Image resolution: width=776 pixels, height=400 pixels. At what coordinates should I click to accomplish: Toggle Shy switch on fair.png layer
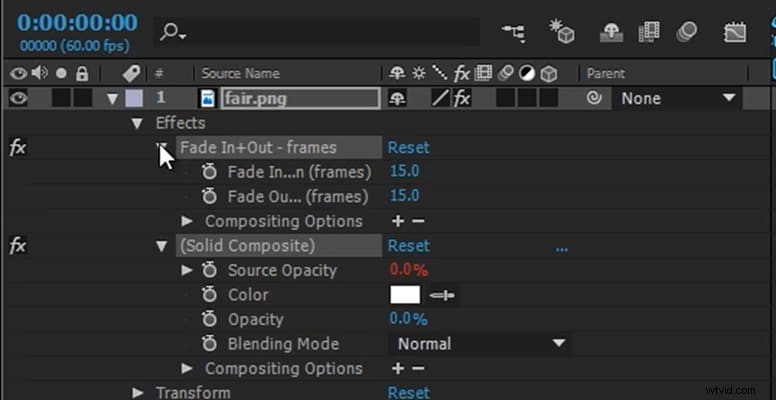(397, 98)
